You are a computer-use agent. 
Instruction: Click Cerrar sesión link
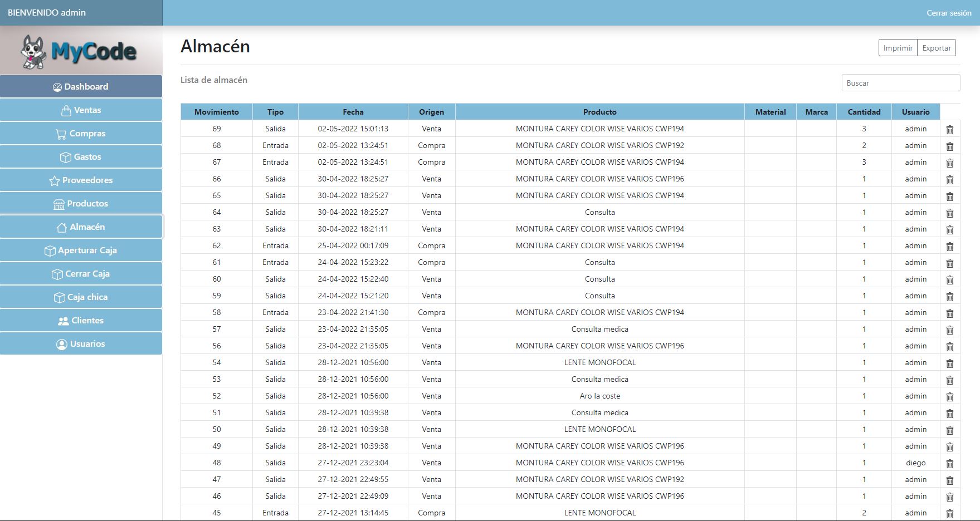(949, 13)
